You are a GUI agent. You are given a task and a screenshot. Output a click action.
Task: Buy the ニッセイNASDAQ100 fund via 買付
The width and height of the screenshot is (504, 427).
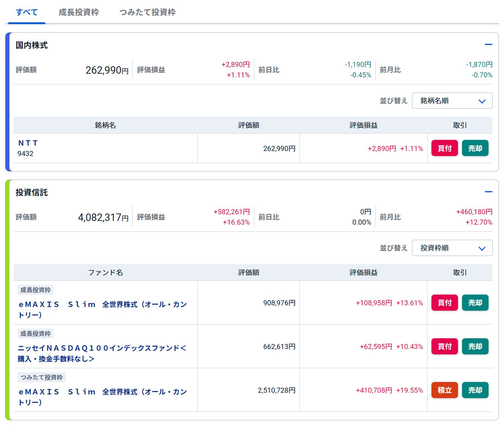(x=444, y=346)
